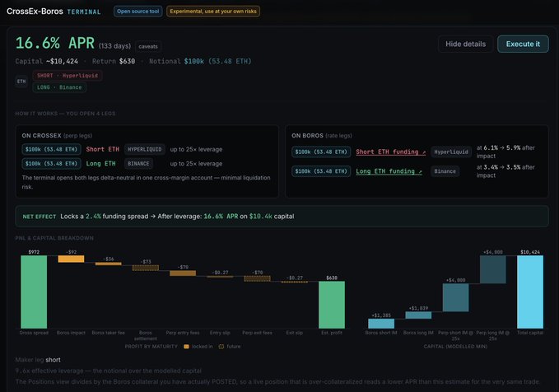Image resolution: width=559 pixels, height=392 pixels.
Task: Open the caveats badge
Action: [x=148, y=46]
